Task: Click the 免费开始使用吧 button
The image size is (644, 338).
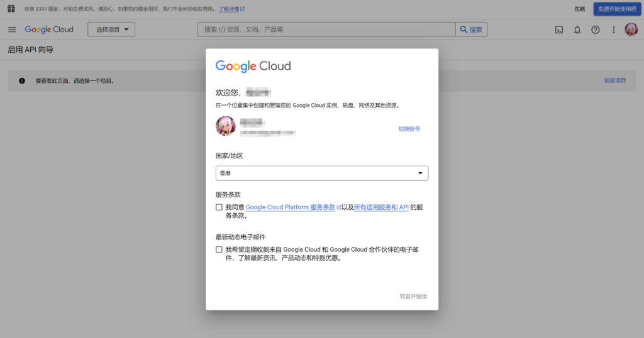Action: click(617, 9)
